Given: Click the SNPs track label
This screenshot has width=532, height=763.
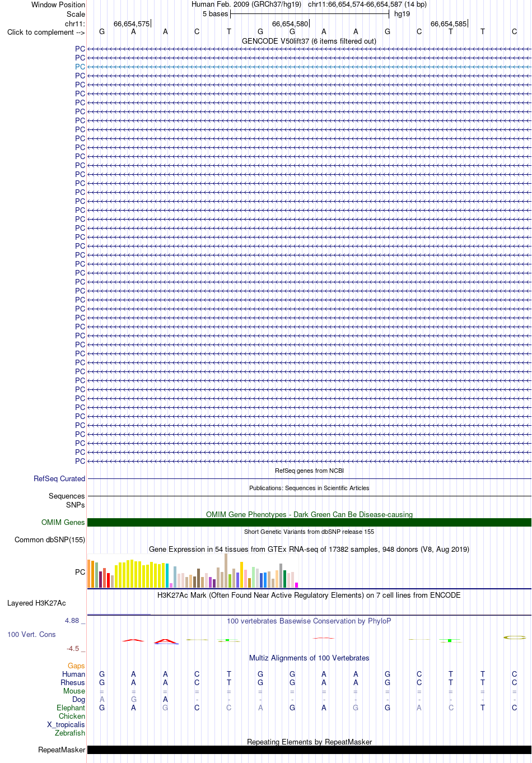Looking at the screenshot, I should click(x=75, y=505).
